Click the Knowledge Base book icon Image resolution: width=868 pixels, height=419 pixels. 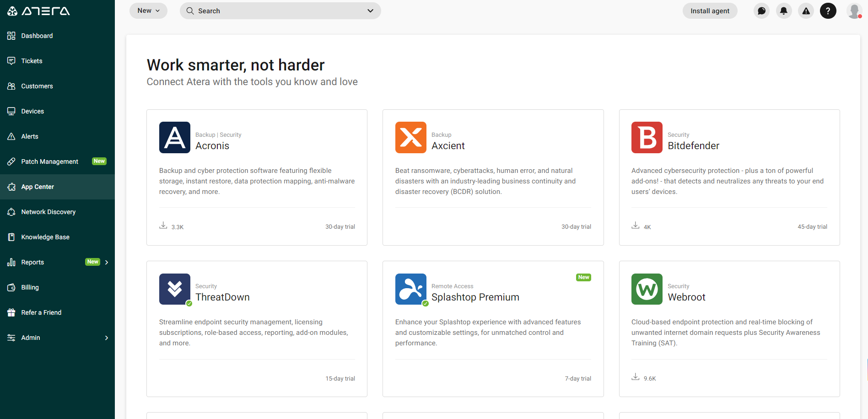[11, 237]
